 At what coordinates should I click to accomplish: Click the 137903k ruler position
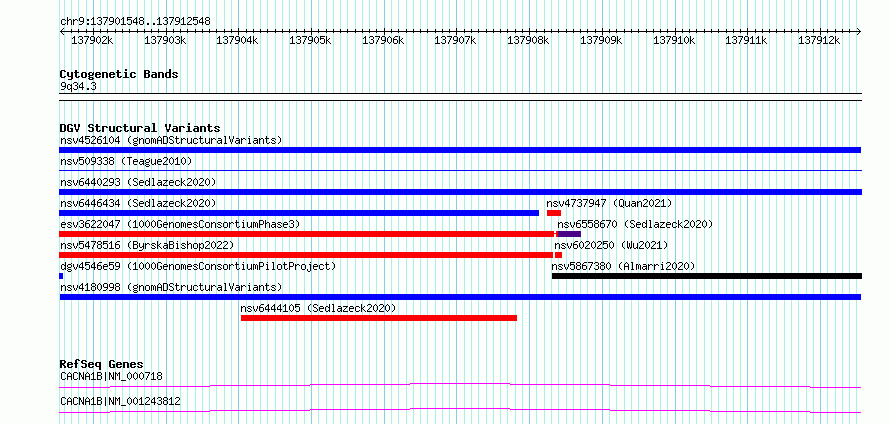[165, 40]
